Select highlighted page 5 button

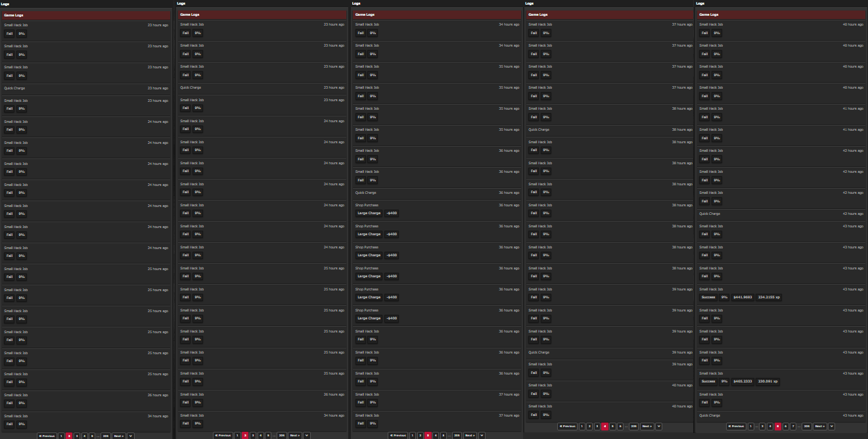[777, 427]
